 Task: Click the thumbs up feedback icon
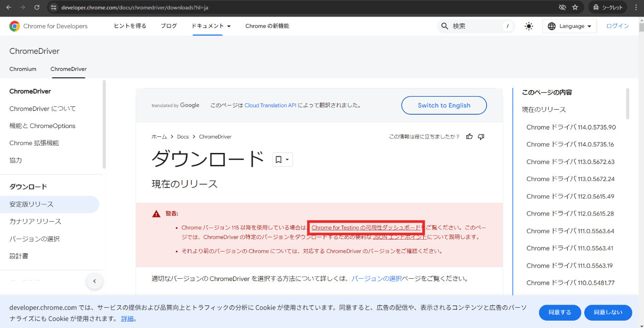point(469,136)
